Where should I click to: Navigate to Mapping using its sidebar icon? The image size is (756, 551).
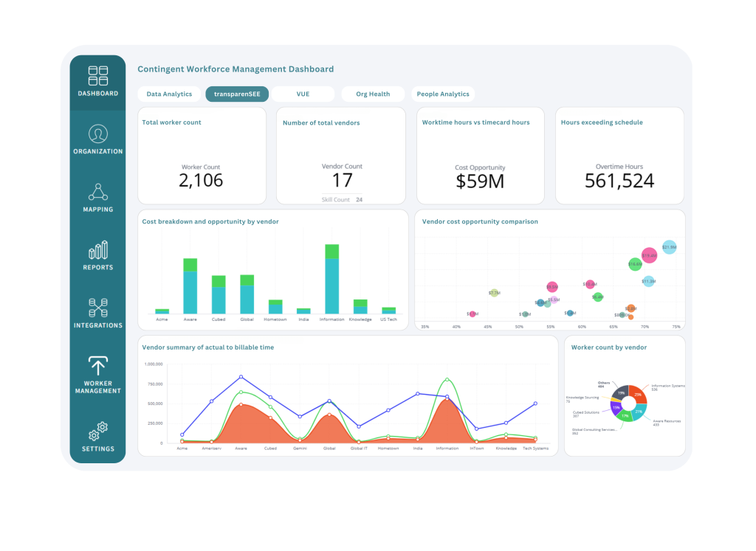pos(97,193)
